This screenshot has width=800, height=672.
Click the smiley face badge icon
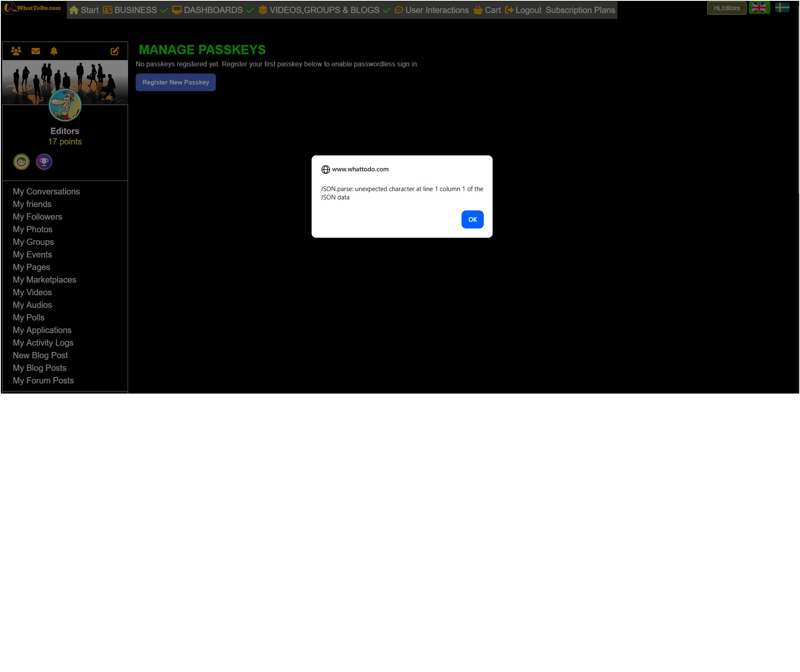point(21,162)
